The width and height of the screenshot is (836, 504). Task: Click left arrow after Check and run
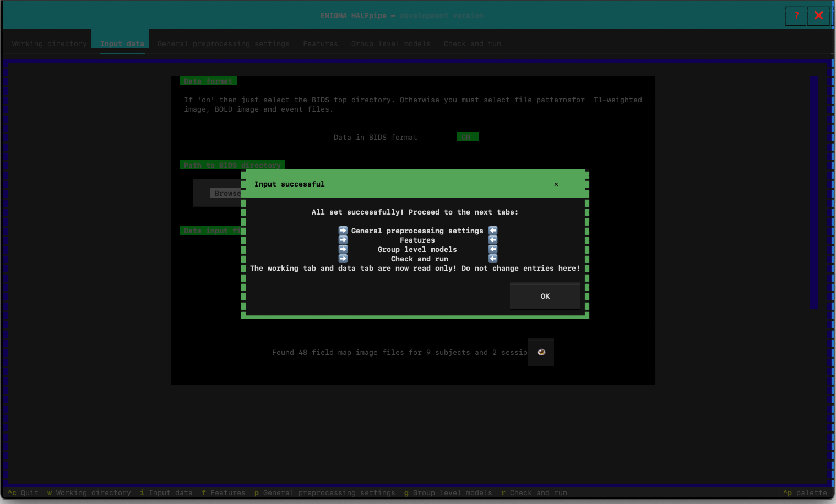pos(493,259)
